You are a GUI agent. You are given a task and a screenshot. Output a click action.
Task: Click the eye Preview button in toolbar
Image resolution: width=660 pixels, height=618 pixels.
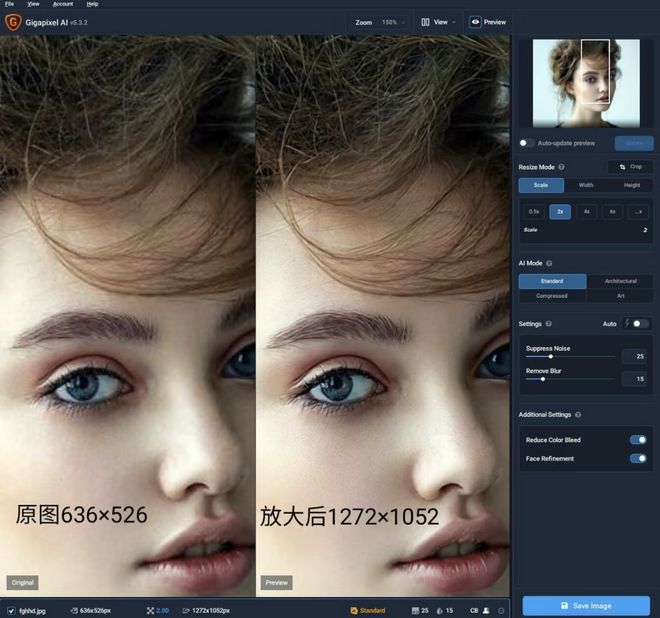[488, 21]
